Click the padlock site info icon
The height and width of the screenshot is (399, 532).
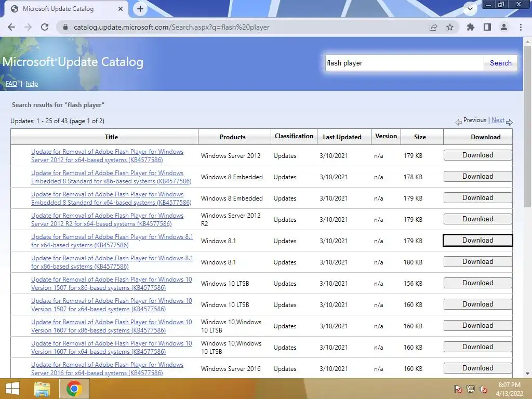click(65, 27)
